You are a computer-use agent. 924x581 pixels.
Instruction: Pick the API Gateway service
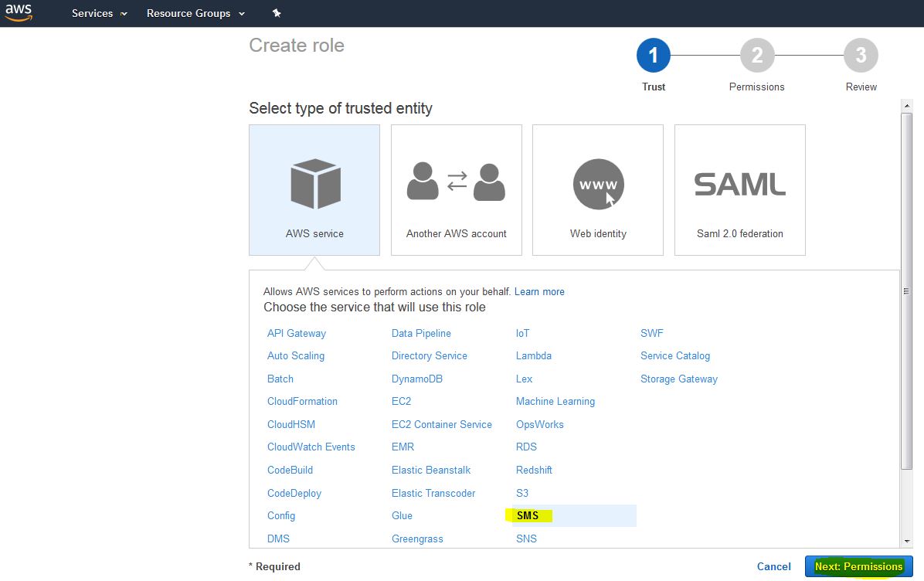tap(296, 334)
